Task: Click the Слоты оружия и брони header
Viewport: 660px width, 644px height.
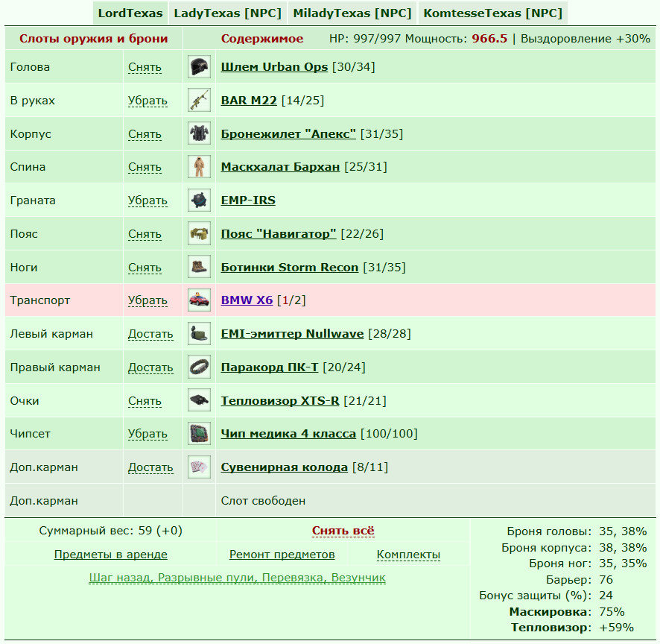Action: pos(93,39)
